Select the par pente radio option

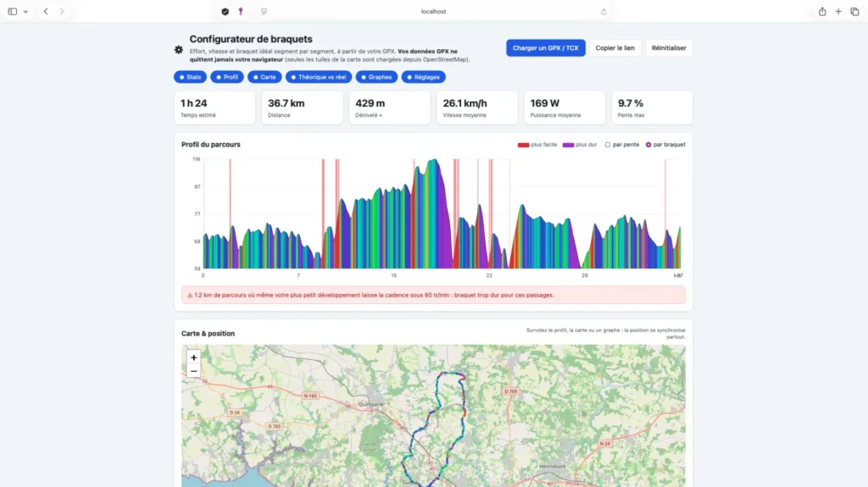coord(608,145)
